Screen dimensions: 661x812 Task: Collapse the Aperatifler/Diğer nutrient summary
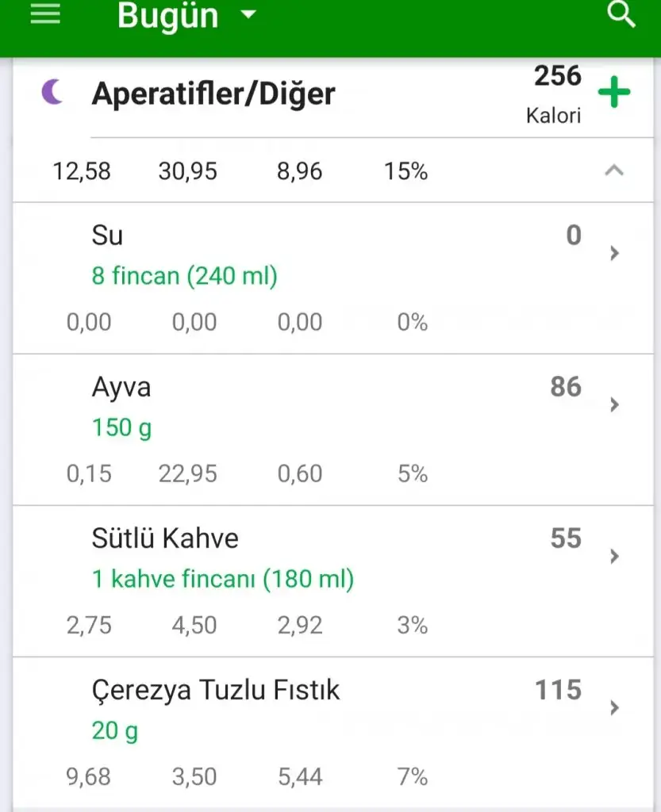click(614, 170)
